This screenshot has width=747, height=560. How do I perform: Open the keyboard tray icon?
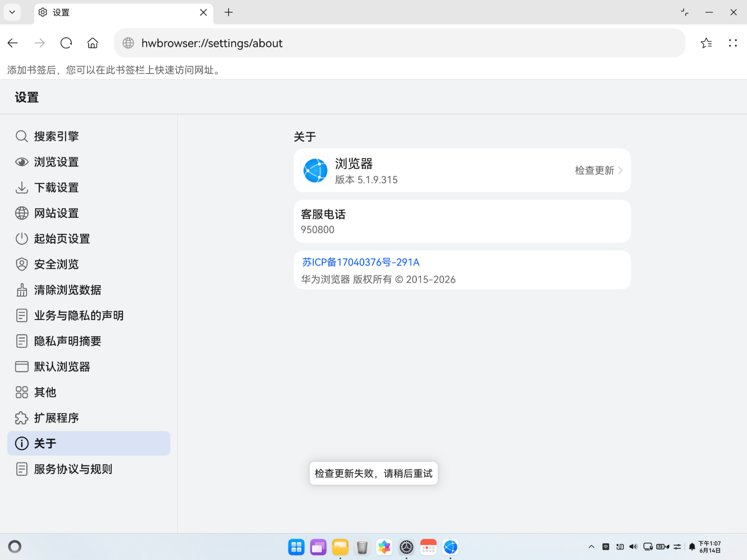pos(620,546)
